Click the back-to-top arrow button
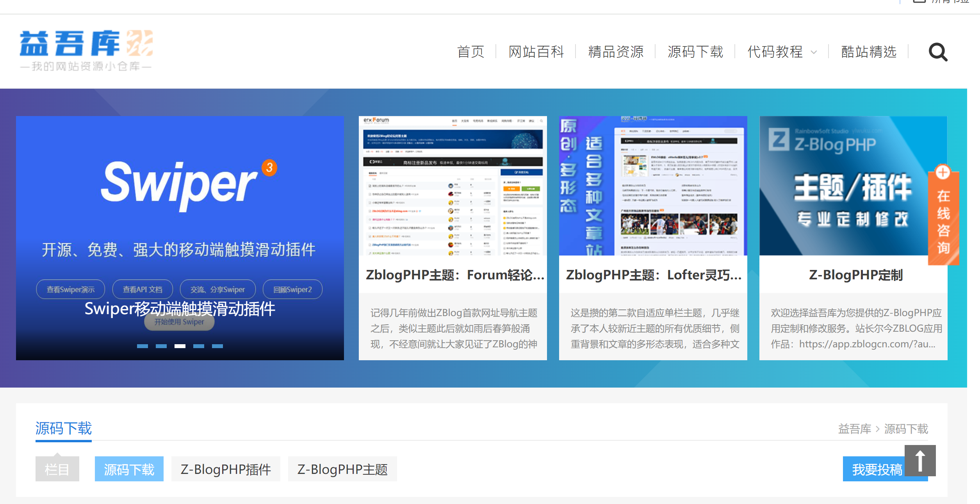This screenshot has height=504, width=980. (x=920, y=461)
